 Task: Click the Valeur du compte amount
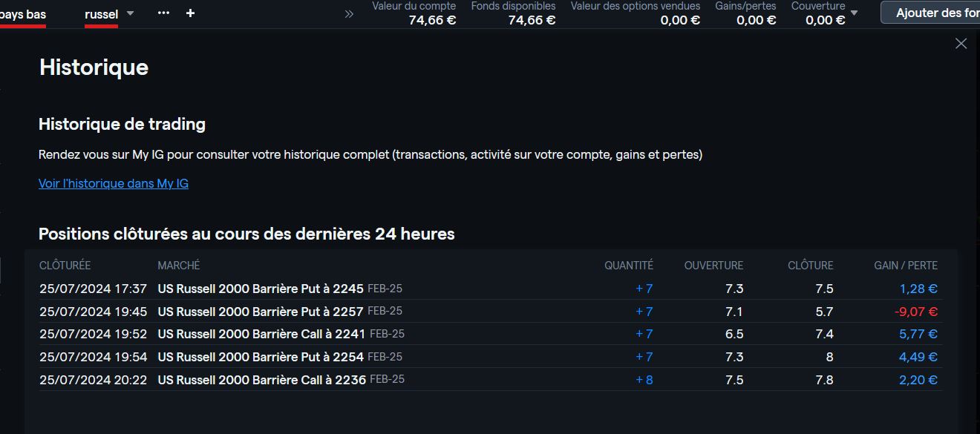click(x=432, y=20)
